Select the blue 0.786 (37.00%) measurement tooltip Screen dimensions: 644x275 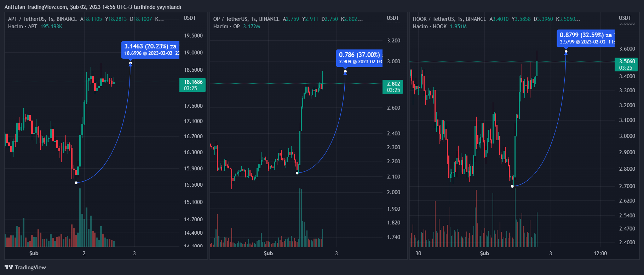click(359, 58)
